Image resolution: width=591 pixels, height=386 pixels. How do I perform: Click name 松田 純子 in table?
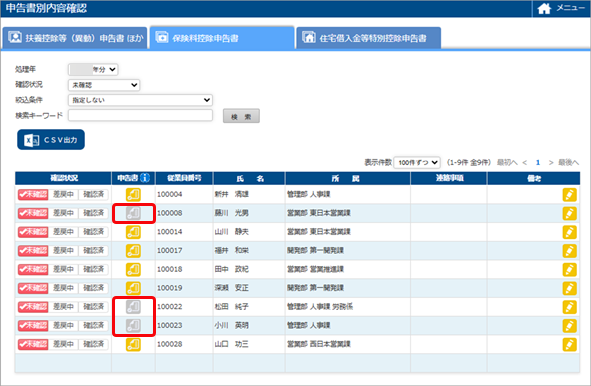pyautogui.click(x=231, y=307)
